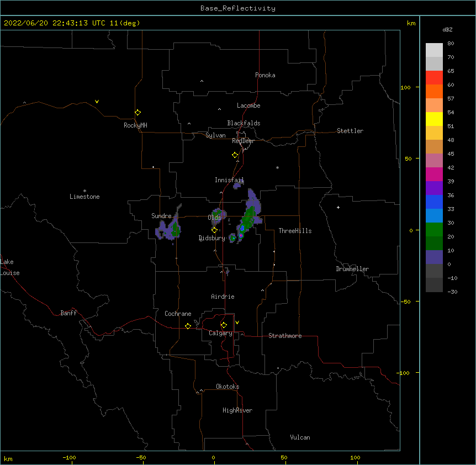Image resolution: width=476 pixels, height=465 pixels.
Task: Click the Limestone label
Action: click(84, 197)
